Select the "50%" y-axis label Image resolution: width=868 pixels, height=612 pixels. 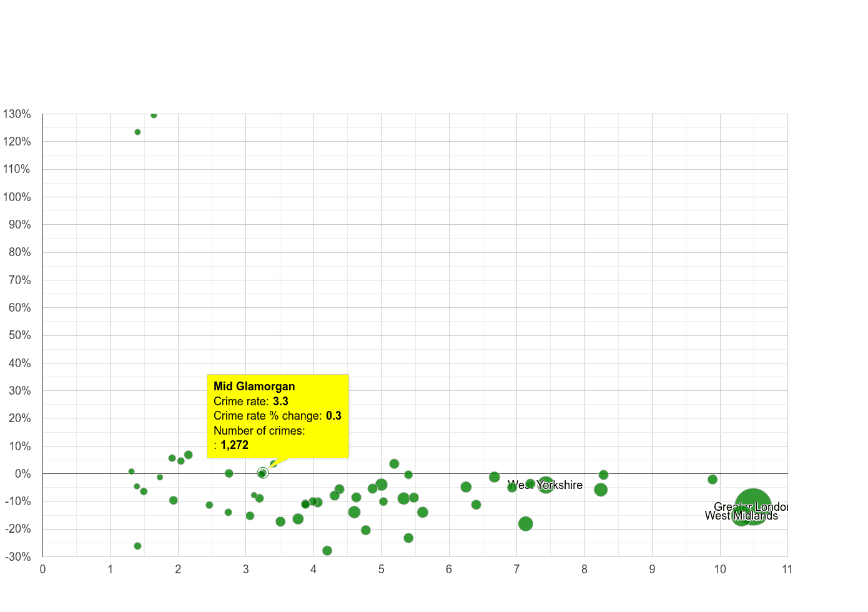coord(19,335)
